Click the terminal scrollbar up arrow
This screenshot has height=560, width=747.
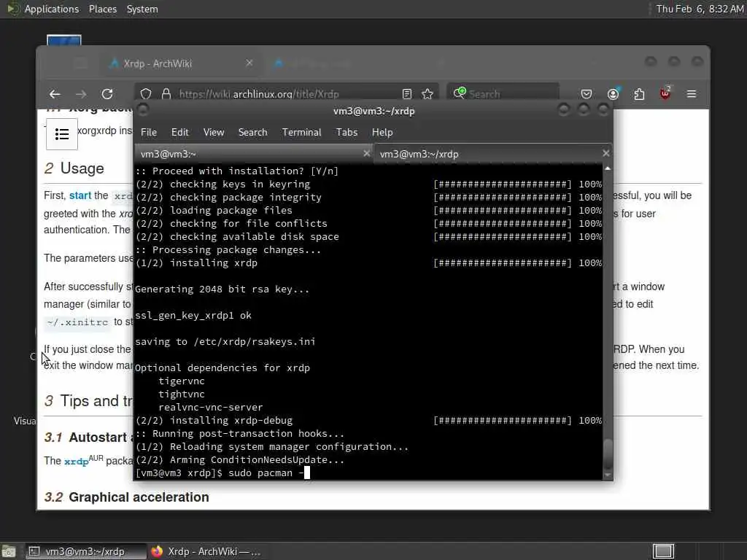(608, 168)
